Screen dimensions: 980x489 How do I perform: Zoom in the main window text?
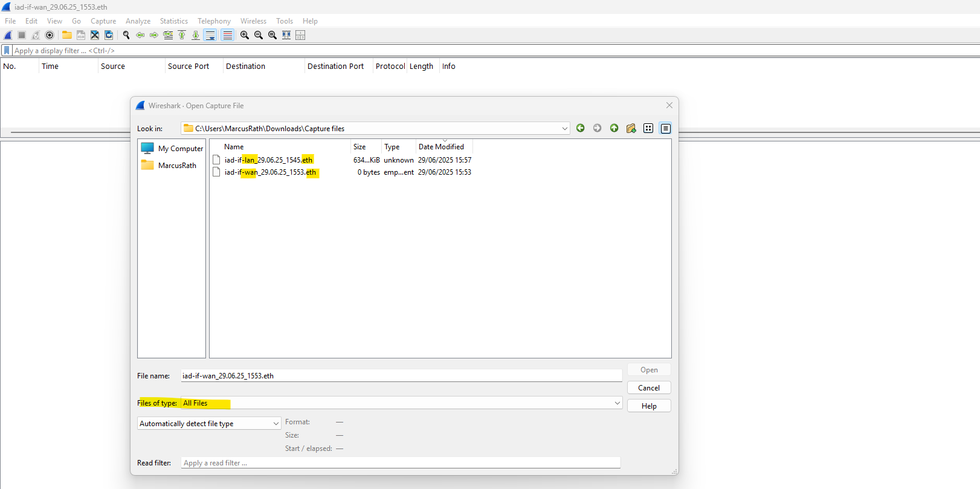[245, 35]
